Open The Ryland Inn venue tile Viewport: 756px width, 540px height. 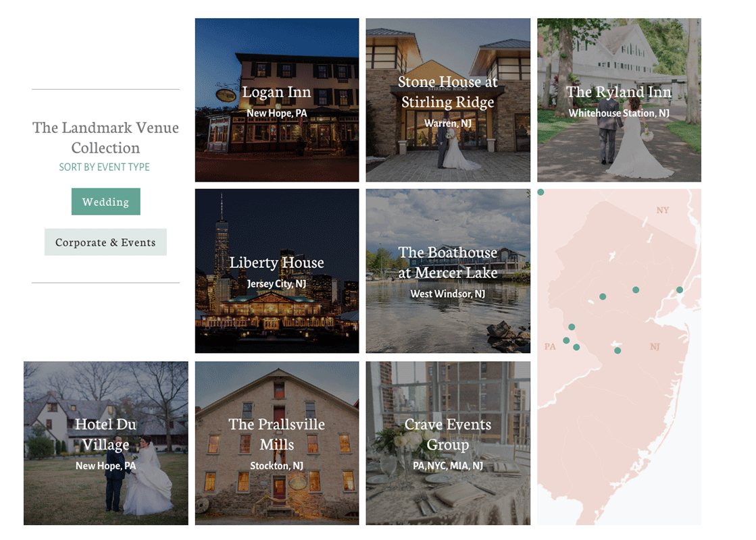(619, 100)
